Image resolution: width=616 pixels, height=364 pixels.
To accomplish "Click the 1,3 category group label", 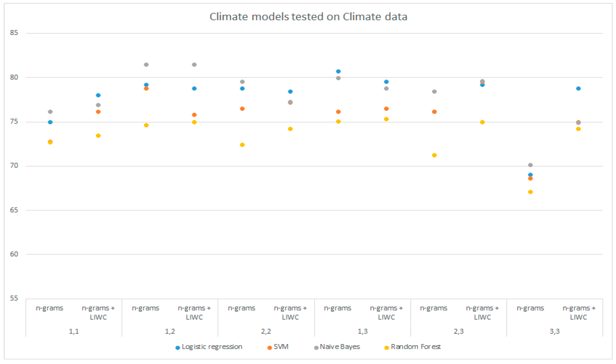I will 363,332.
